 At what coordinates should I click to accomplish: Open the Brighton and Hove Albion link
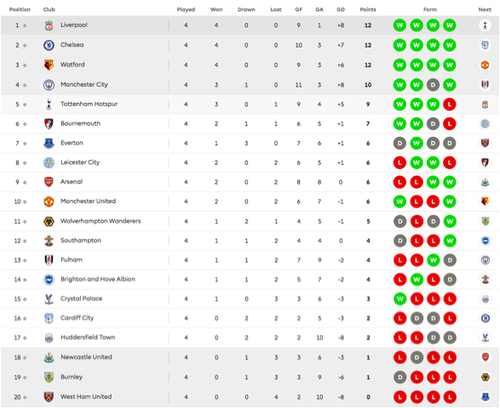(98, 279)
